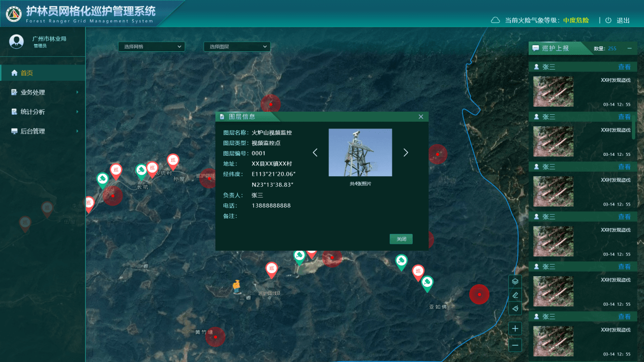Select green camera pin overlapping 长坑村 patrol pin
The height and width of the screenshot is (362, 644).
[141, 171]
